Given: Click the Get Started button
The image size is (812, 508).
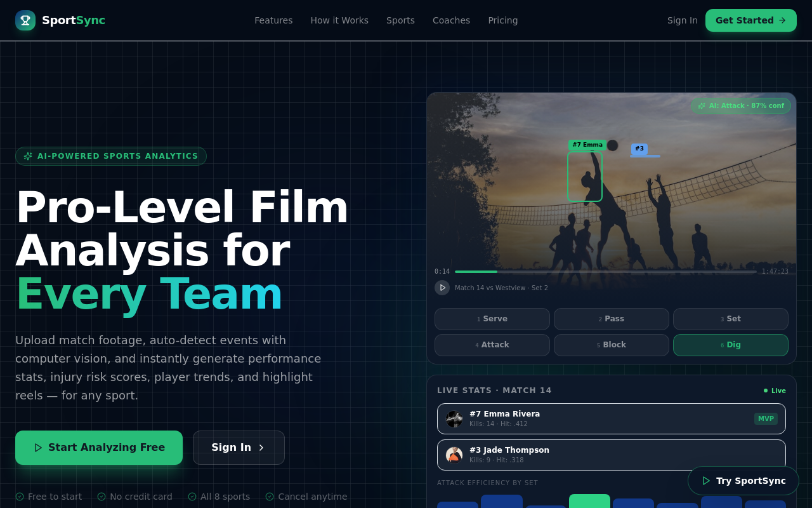Looking at the screenshot, I should [751, 20].
